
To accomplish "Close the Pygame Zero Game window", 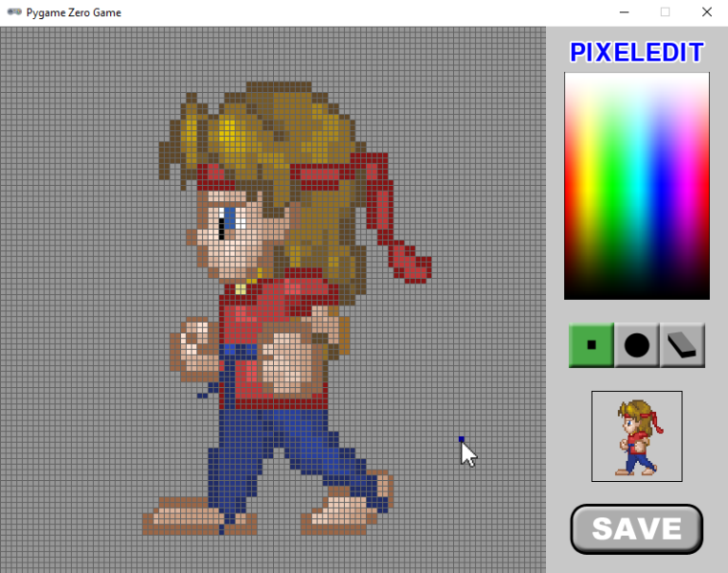I will click(706, 12).
